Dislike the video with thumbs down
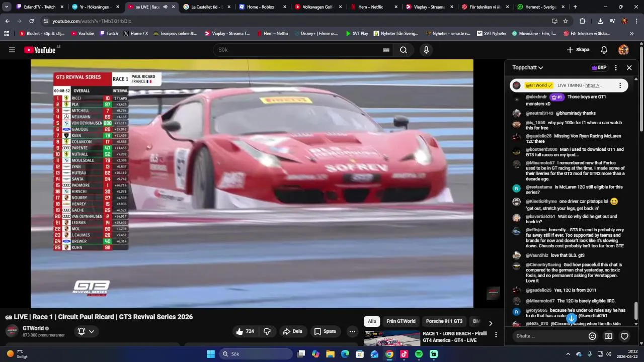644x362 pixels. 267,331
